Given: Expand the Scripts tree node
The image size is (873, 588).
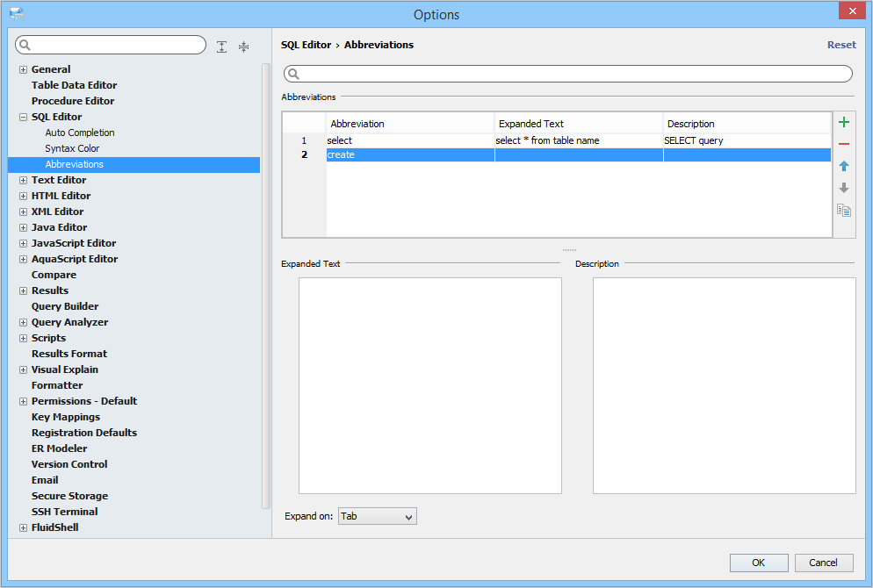Looking at the screenshot, I should coord(23,338).
